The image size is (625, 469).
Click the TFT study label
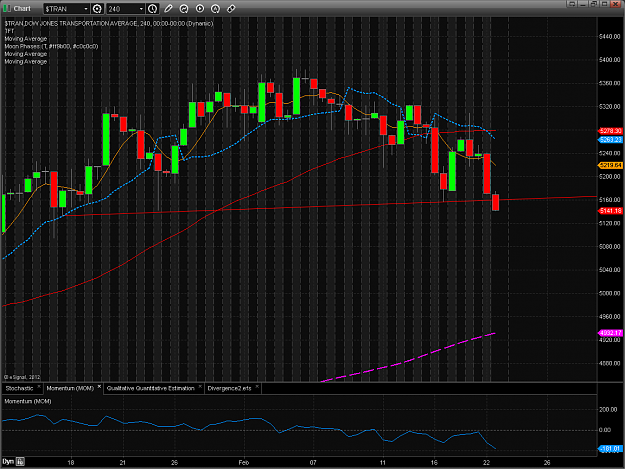click(x=9, y=31)
